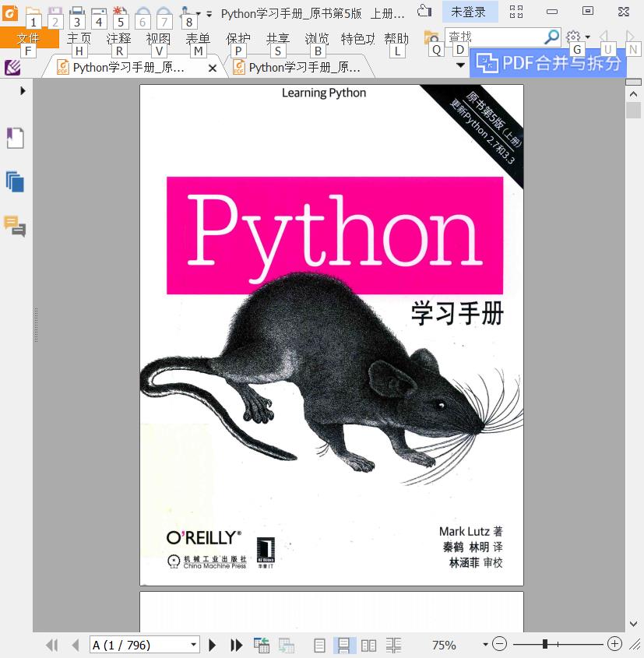This screenshot has width=644, height=658.
Task: Select the first Python学习手册 document tab
Action: click(128, 68)
